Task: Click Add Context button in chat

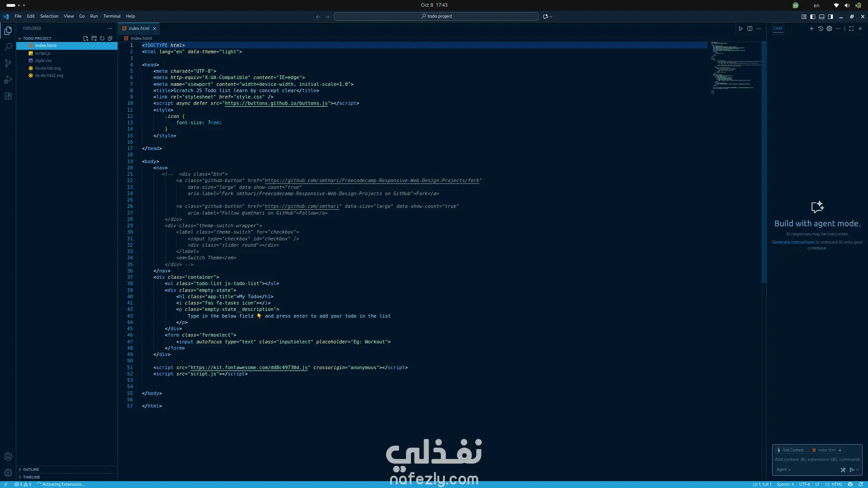Action: (791, 450)
